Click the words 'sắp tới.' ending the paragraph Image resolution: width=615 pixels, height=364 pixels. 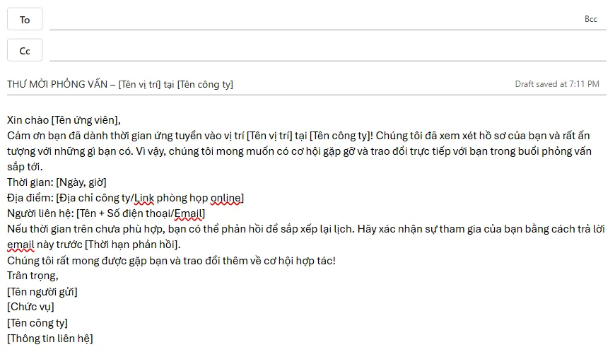pos(25,167)
